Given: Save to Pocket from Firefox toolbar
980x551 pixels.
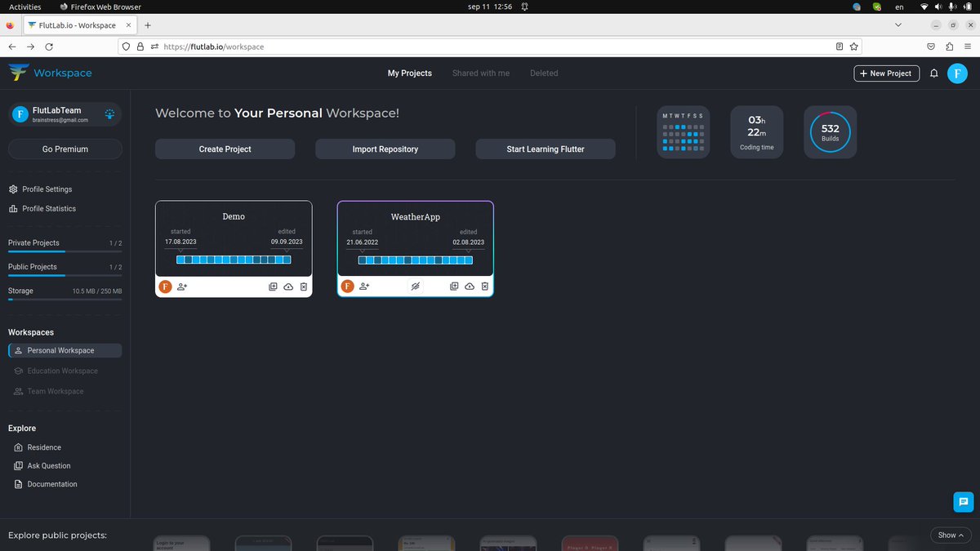Looking at the screenshot, I should (931, 47).
